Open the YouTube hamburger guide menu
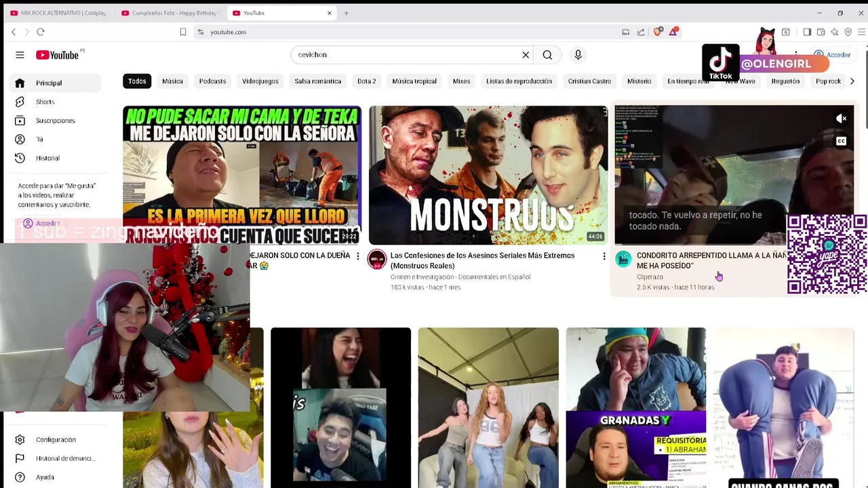 (20, 55)
